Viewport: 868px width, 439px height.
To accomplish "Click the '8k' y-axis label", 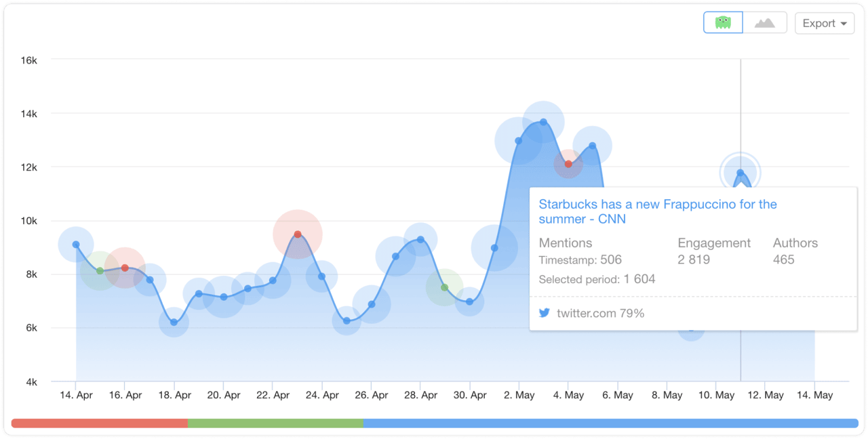I will coord(31,274).
